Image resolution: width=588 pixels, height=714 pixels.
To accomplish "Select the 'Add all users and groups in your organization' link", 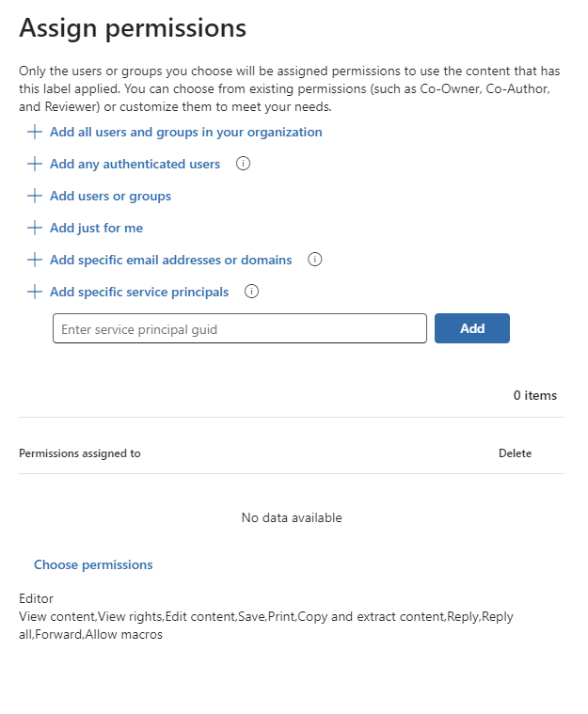I will pos(185,132).
